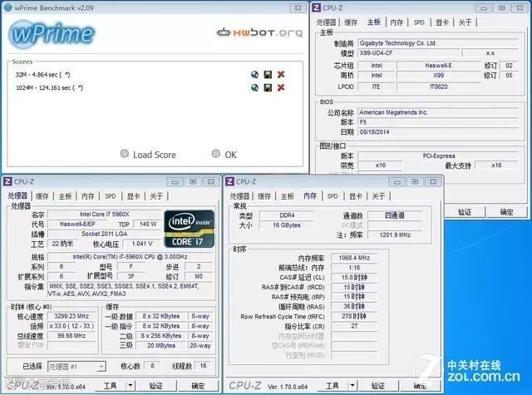Switch to SPD tab in mainboard window
The image size is (532, 395).
[419, 22]
